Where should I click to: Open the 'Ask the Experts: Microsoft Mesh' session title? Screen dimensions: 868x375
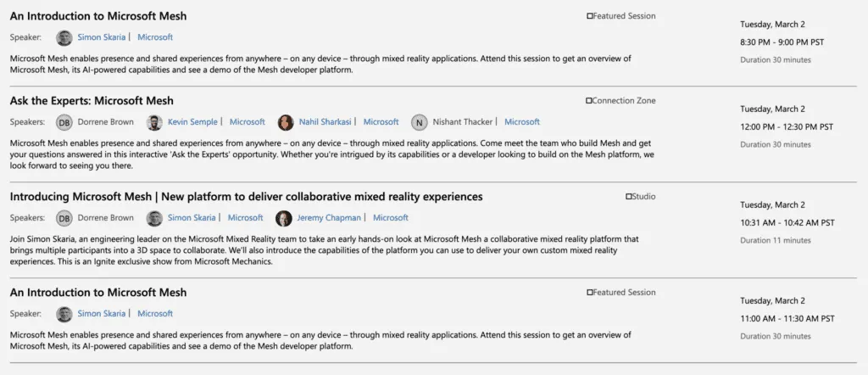(x=92, y=101)
